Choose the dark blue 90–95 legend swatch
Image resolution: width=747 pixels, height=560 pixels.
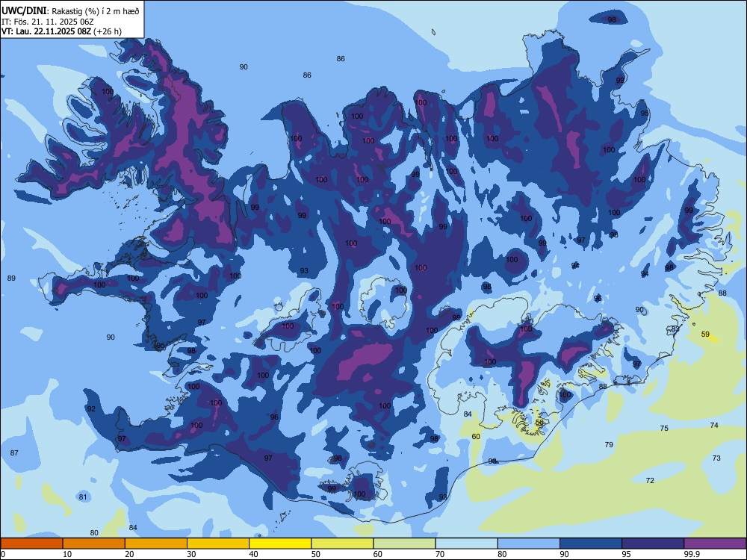591,544
